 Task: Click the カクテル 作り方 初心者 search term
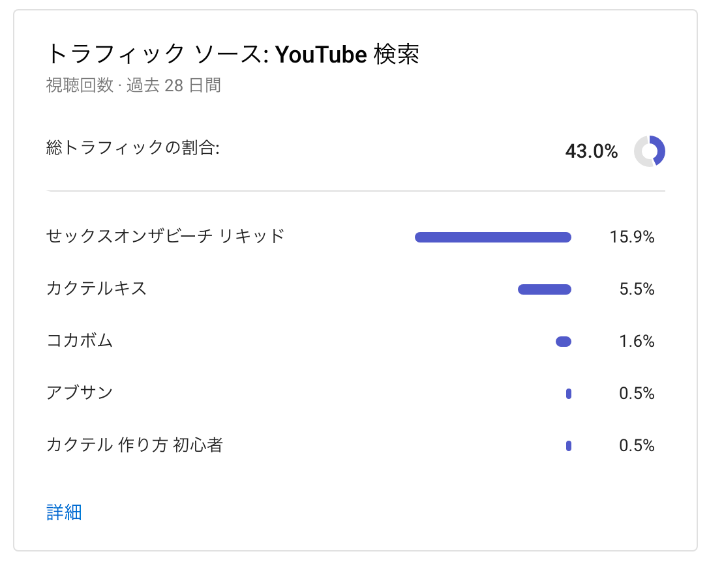(134, 445)
